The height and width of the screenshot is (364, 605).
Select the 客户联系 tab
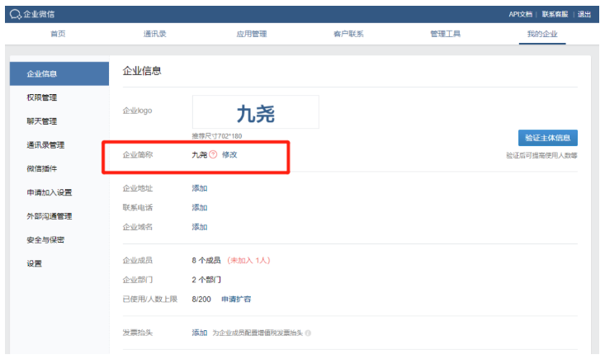coord(348,34)
